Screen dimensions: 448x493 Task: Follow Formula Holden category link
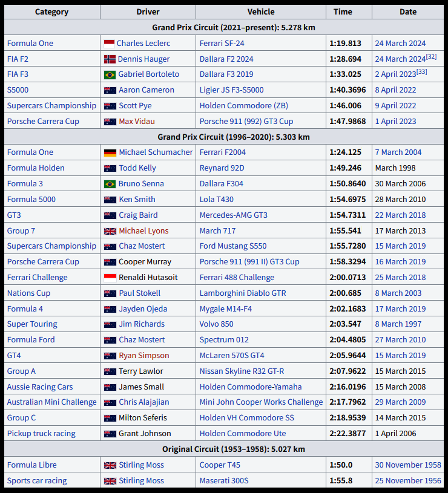36,168
